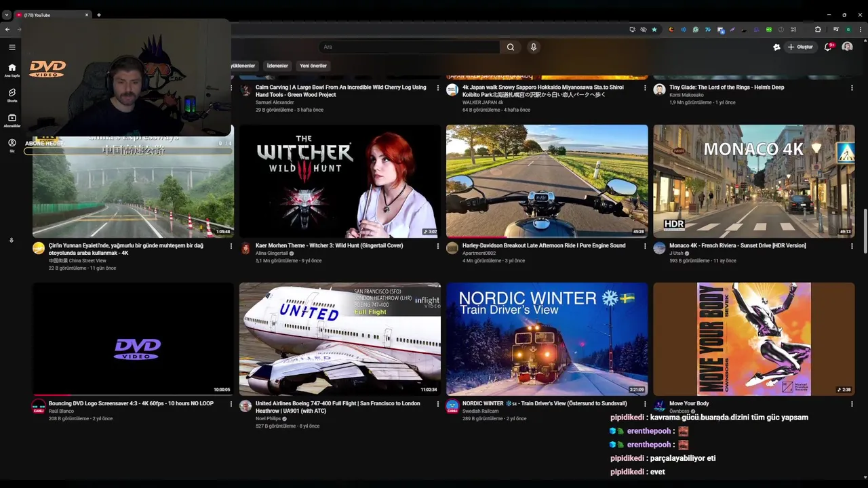Open options menu for Monaco 4K video

point(852,246)
